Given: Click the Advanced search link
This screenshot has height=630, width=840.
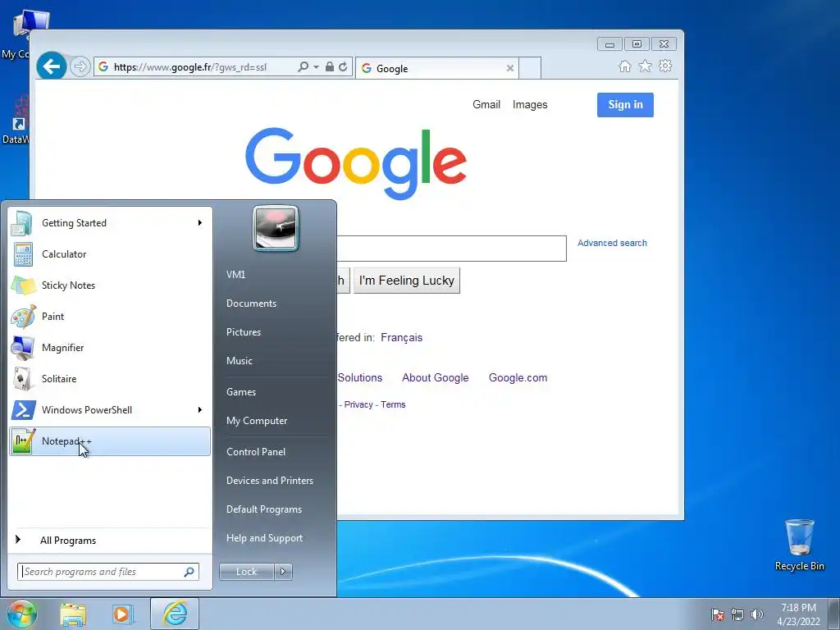Looking at the screenshot, I should pyautogui.click(x=612, y=243).
